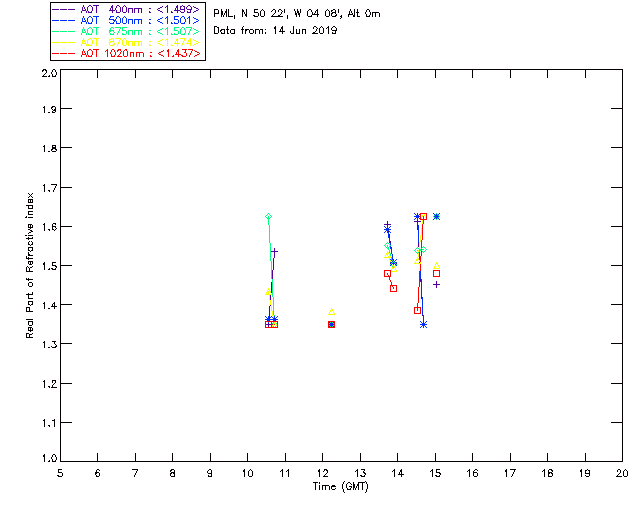Click x-axis tick label 17
Image resolution: width=640 pixels, height=512 pixels.
510,473
